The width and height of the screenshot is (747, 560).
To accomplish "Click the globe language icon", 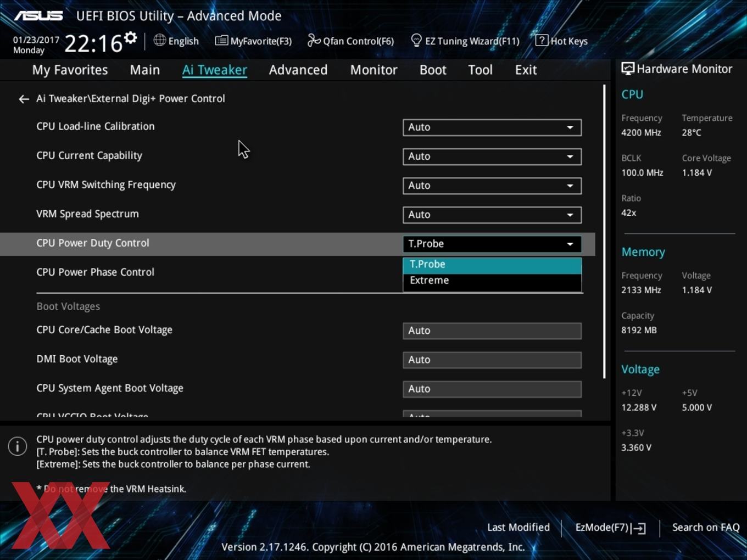I will tap(159, 40).
